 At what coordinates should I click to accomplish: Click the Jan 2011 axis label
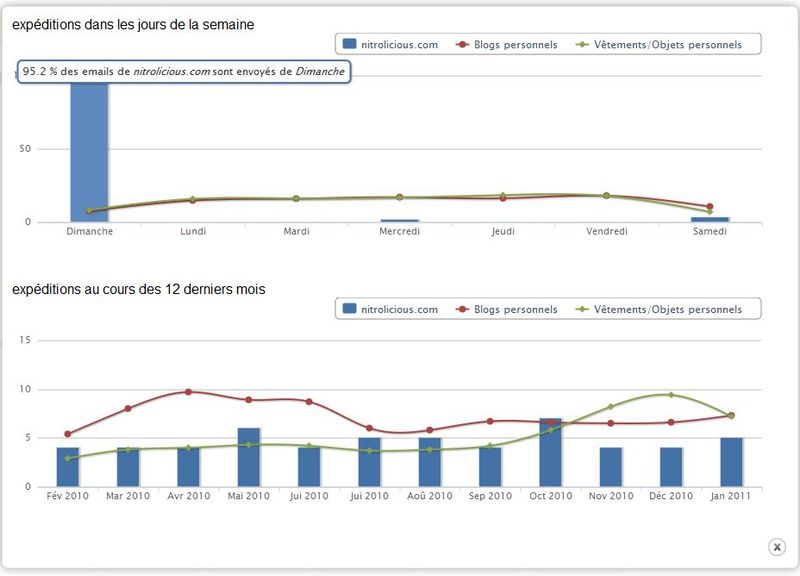[731, 496]
